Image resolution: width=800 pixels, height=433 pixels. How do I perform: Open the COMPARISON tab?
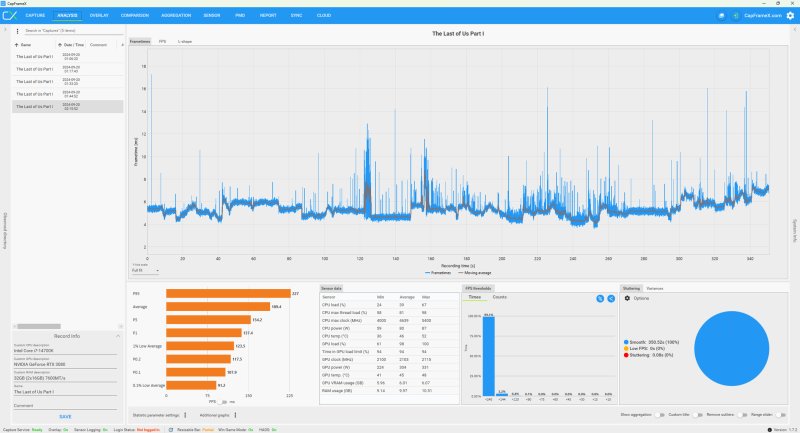pos(135,15)
